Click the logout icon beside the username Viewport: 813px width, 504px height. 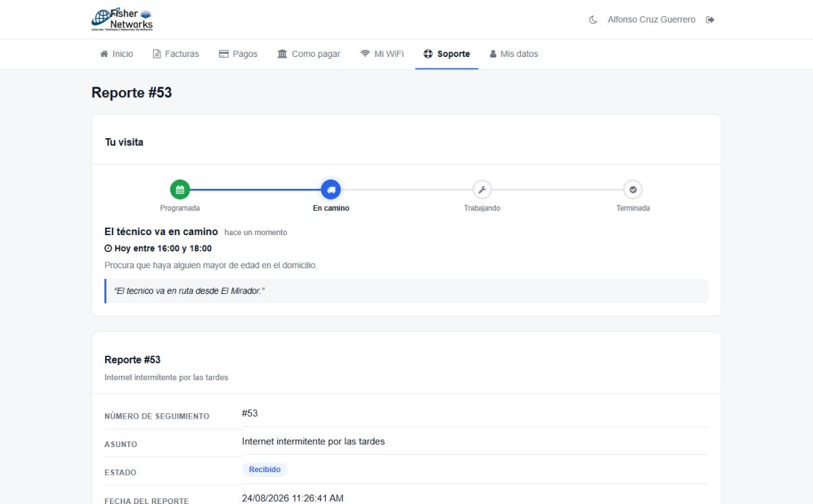point(710,20)
